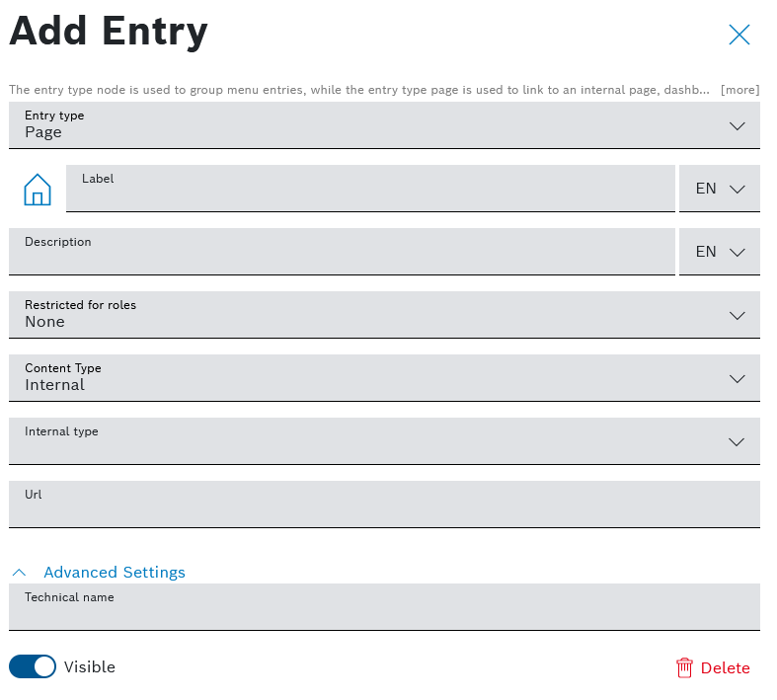Click the Content Type chevron arrow
Screen dimensions: 777x700
point(737,378)
